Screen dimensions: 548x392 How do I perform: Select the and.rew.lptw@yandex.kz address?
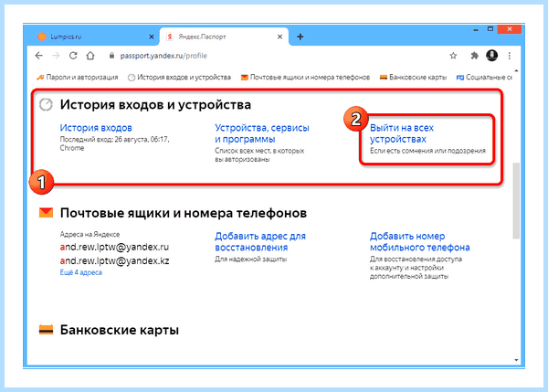pyautogui.click(x=114, y=260)
